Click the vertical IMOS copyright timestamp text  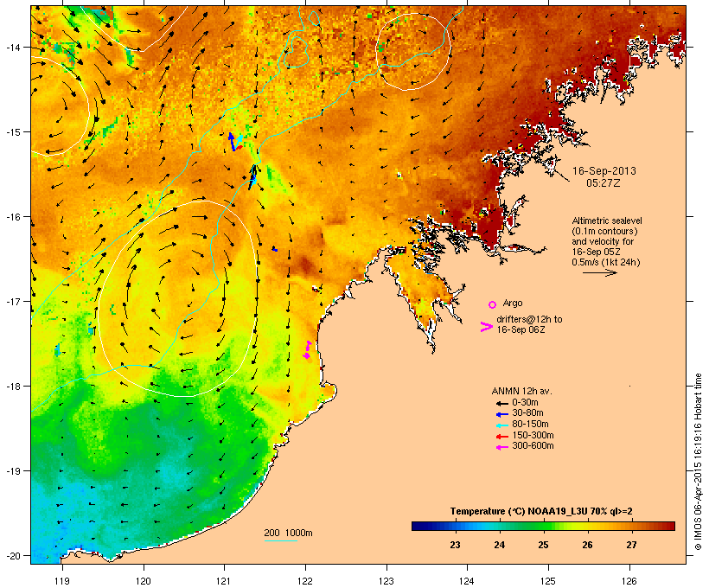(x=698, y=462)
